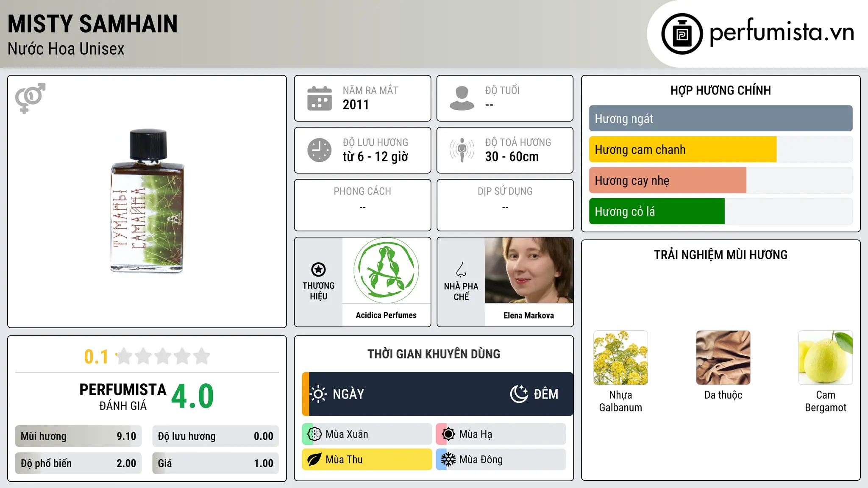
Task: Click the five-star rating row
Action: pyautogui.click(x=163, y=356)
